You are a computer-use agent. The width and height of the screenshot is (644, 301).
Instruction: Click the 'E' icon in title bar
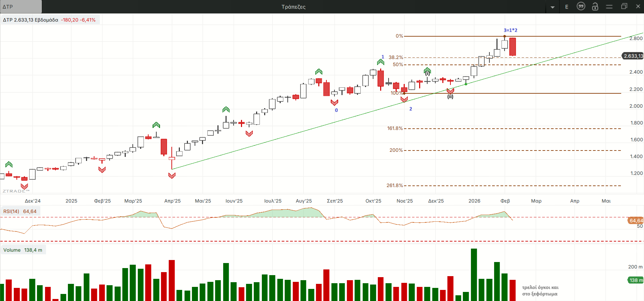pyautogui.click(x=567, y=7)
